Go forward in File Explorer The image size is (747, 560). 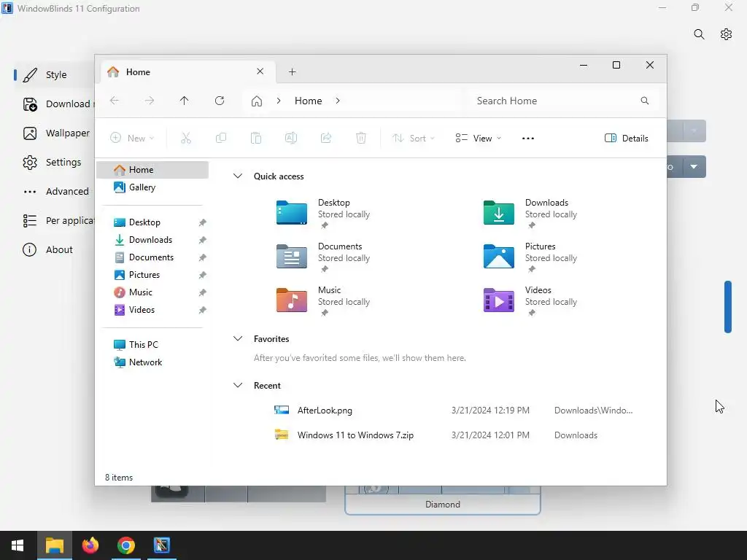(x=150, y=101)
